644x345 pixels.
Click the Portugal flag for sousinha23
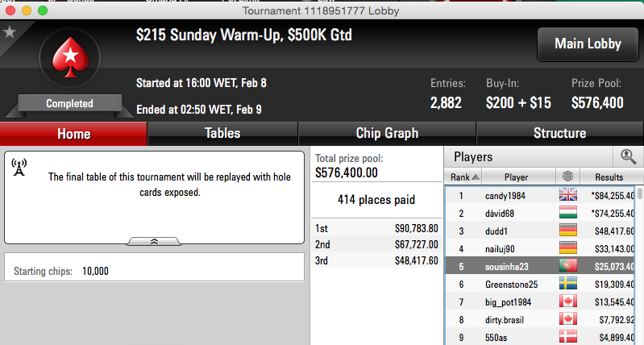[568, 266]
